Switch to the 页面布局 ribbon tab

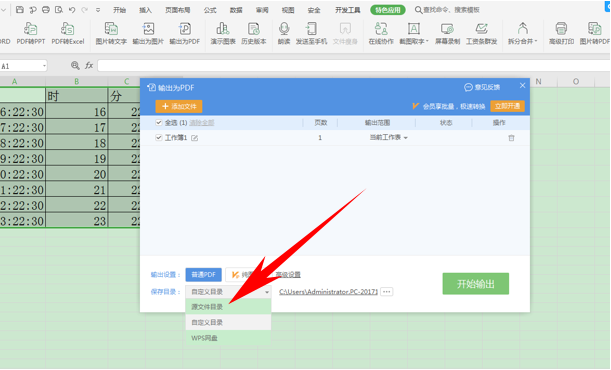coord(178,10)
